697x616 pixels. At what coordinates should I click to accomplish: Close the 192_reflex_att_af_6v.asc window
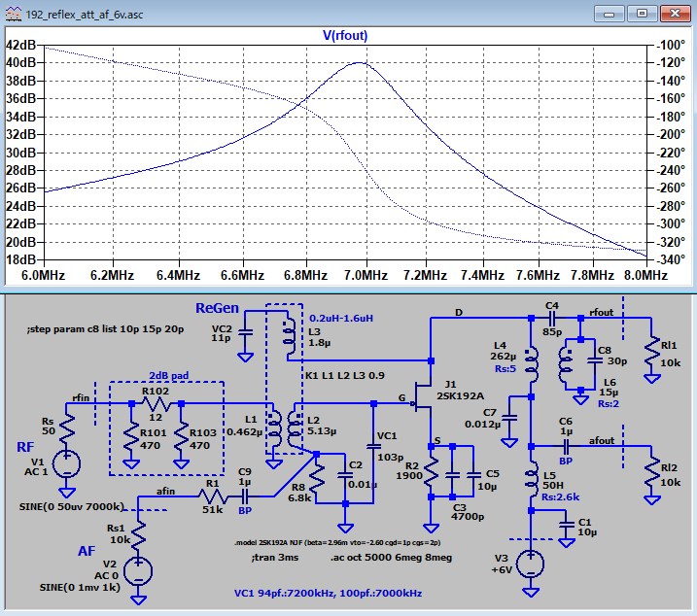[x=675, y=14]
